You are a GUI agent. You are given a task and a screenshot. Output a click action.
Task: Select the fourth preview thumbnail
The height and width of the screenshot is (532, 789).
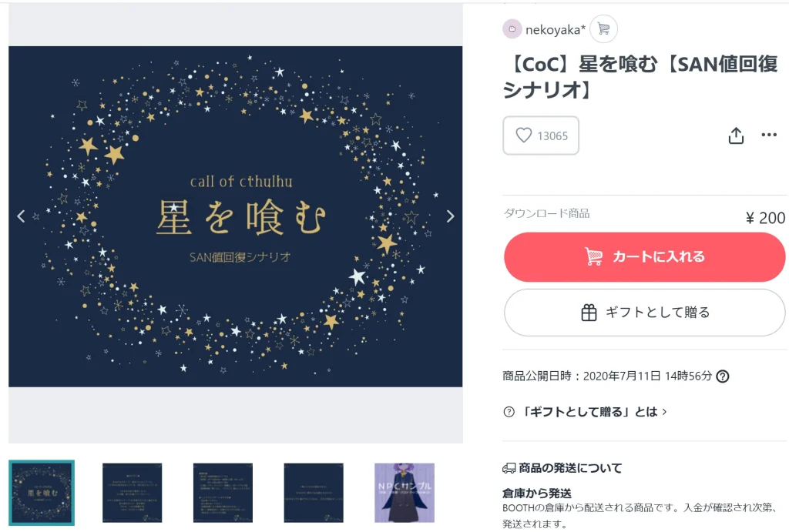pyautogui.click(x=314, y=493)
